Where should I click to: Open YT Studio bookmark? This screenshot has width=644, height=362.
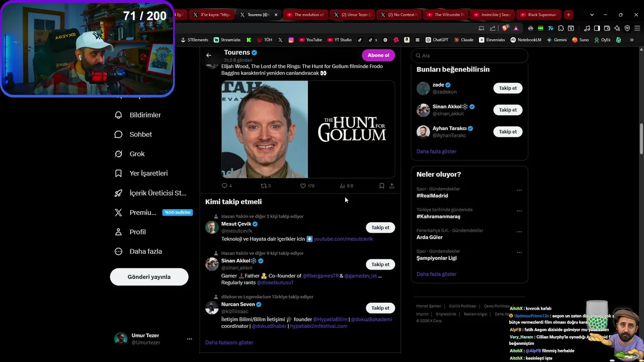click(340, 40)
